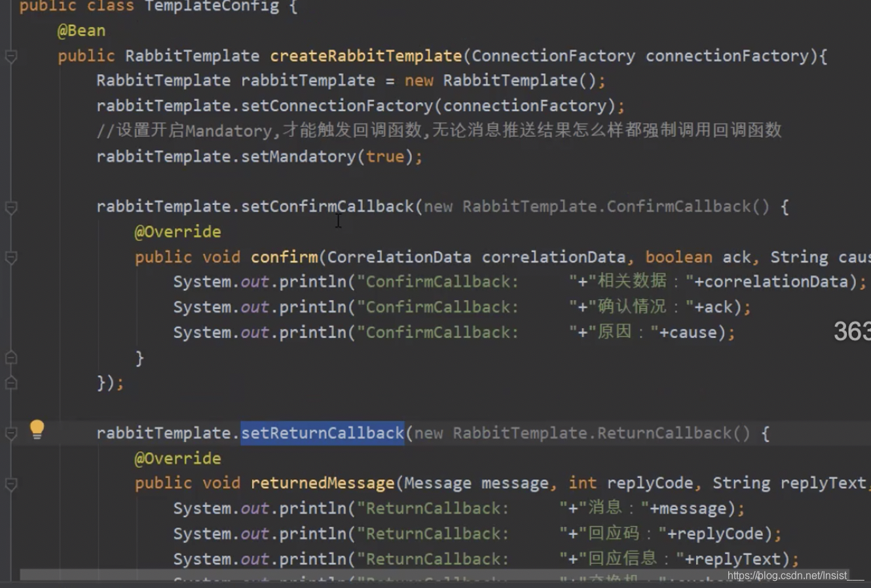Click the confirm method name
The height and width of the screenshot is (588, 871).
(x=284, y=257)
